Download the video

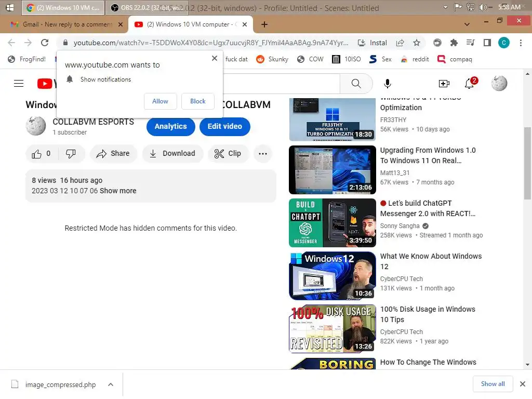(x=172, y=154)
